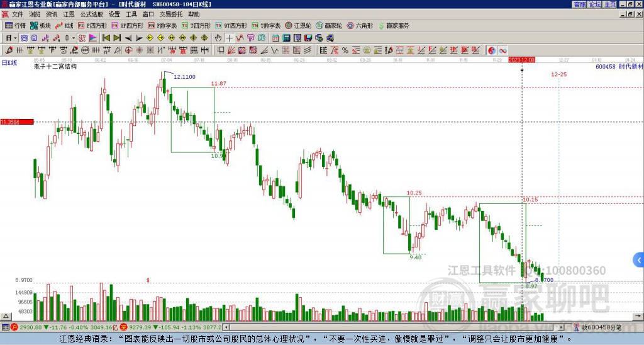The height and width of the screenshot is (345, 644).
Task: Click the triangle button at chart bottom-left
Action: (x=5, y=316)
